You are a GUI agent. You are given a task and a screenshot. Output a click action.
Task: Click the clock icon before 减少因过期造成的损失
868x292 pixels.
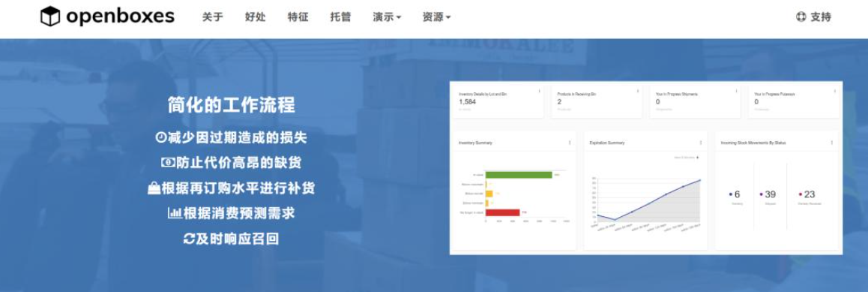click(x=160, y=137)
